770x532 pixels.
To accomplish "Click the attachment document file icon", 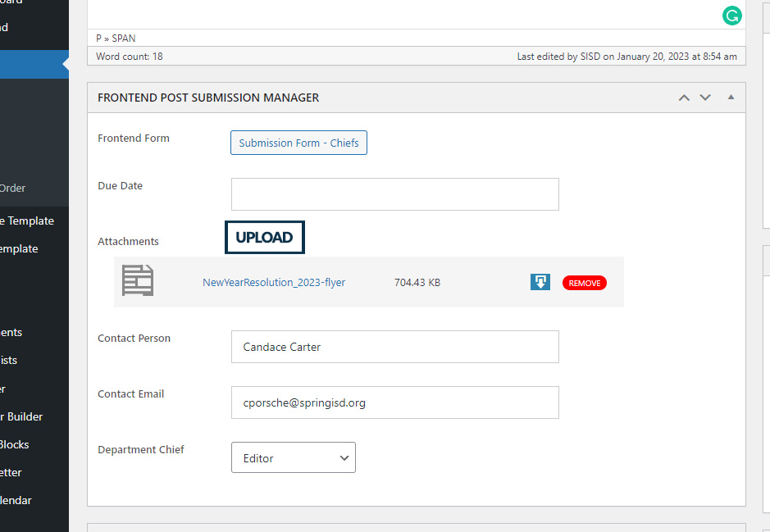I will coord(138,280).
